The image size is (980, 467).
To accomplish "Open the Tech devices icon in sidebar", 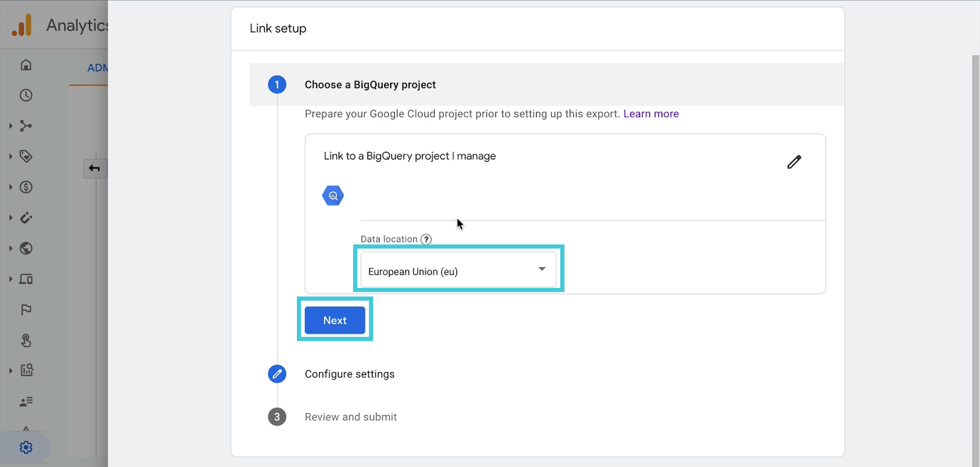I will pyautogui.click(x=26, y=279).
